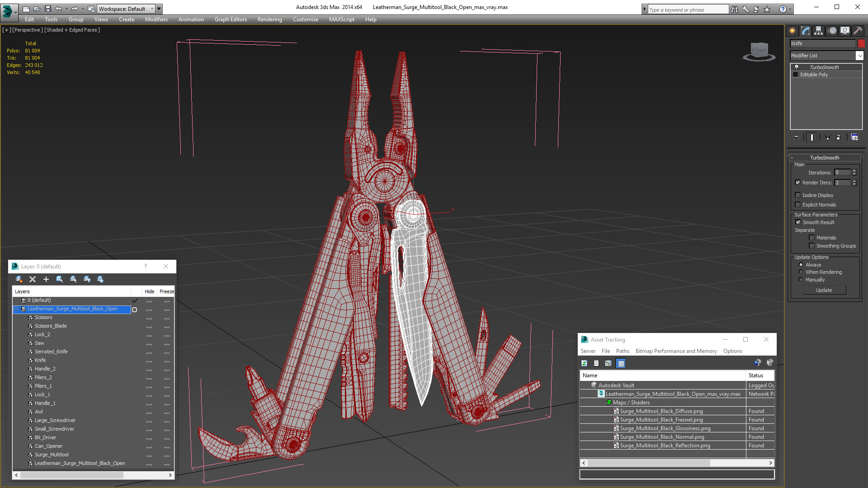Click Create New Layer plus icon

pyautogui.click(x=46, y=279)
